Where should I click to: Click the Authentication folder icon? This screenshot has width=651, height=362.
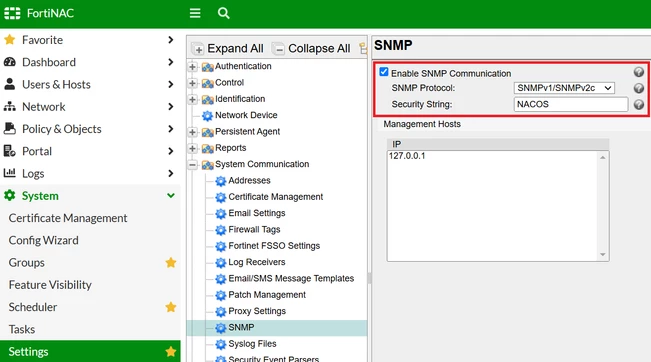208,67
